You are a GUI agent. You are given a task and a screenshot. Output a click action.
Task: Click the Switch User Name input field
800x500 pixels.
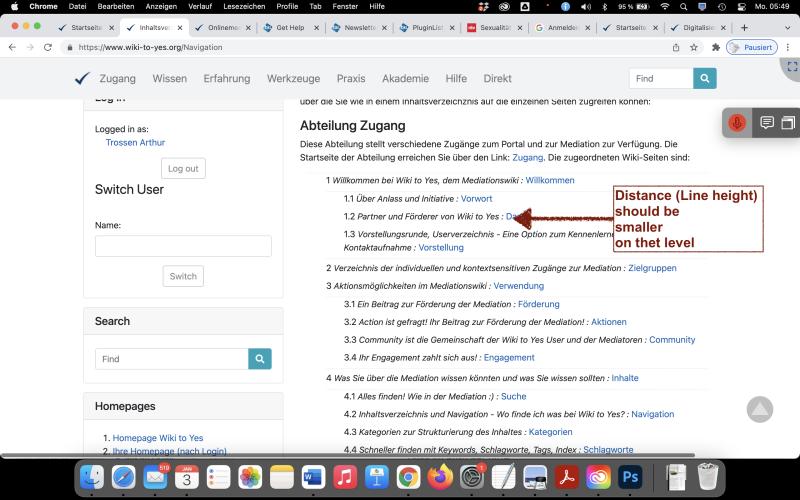(183, 246)
